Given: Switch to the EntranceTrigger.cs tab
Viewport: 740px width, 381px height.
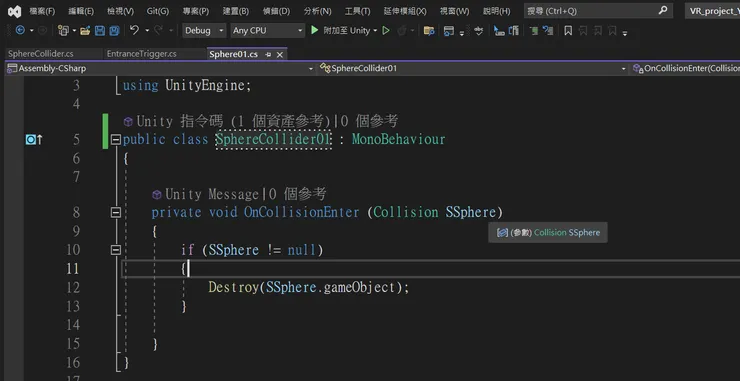Looking at the screenshot, I should pyautogui.click(x=142, y=54).
